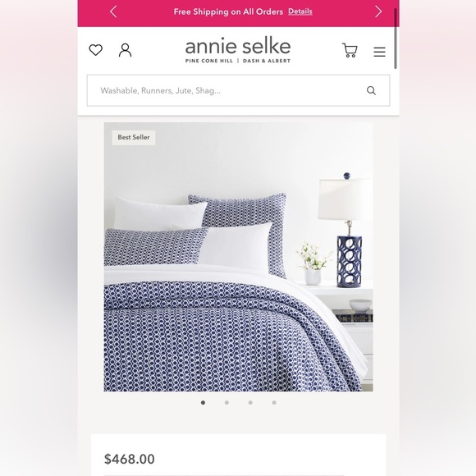Image resolution: width=476 pixels, height=476 pixels.
Task: Open the free shipping Details link
Action: (300, 11)
